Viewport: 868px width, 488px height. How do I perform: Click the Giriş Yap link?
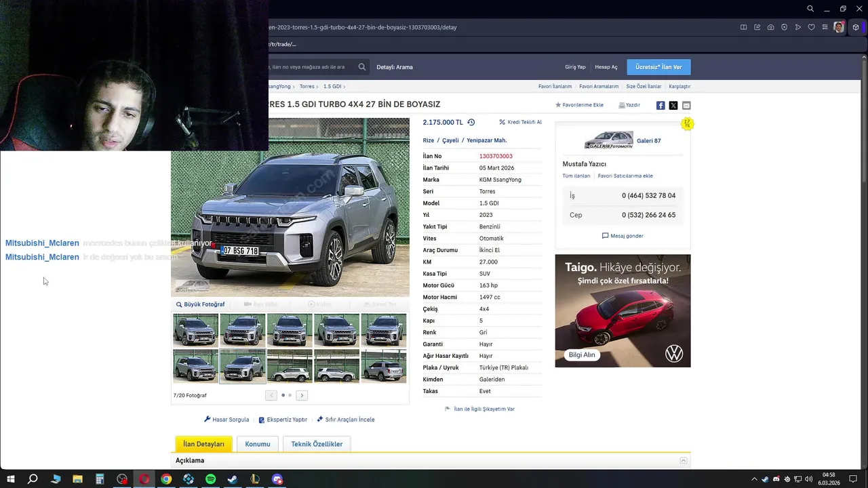[x=575, y=67]
